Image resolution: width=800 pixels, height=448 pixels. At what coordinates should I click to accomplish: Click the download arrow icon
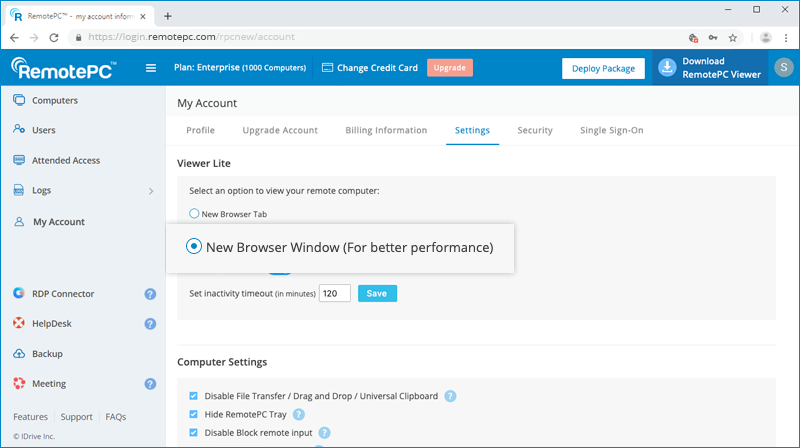pos(667,67)
